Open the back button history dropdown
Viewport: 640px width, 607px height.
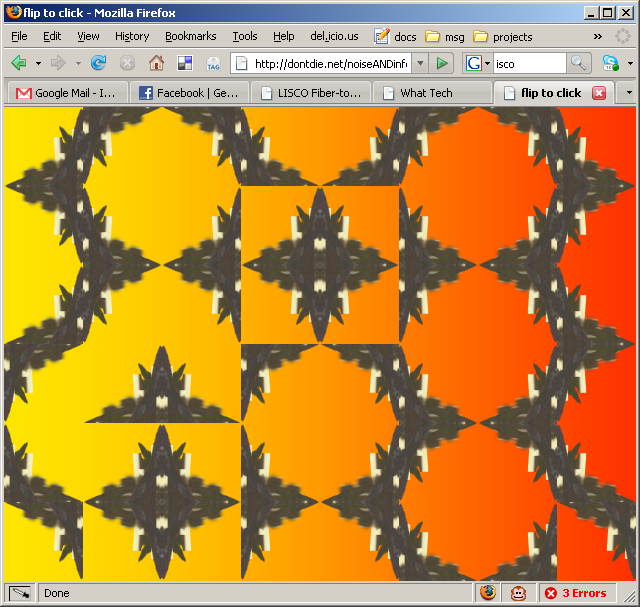pyautogui.click(x=38, y=63)
